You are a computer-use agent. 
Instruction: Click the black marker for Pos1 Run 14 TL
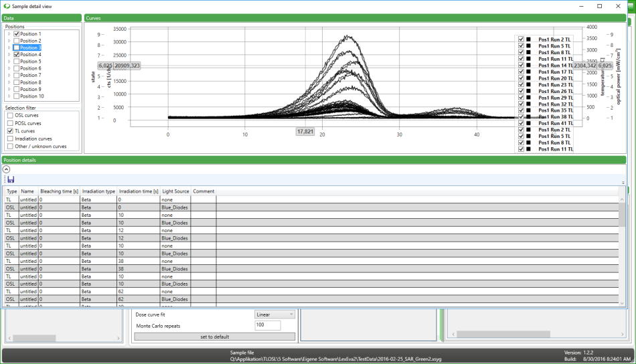528,66
